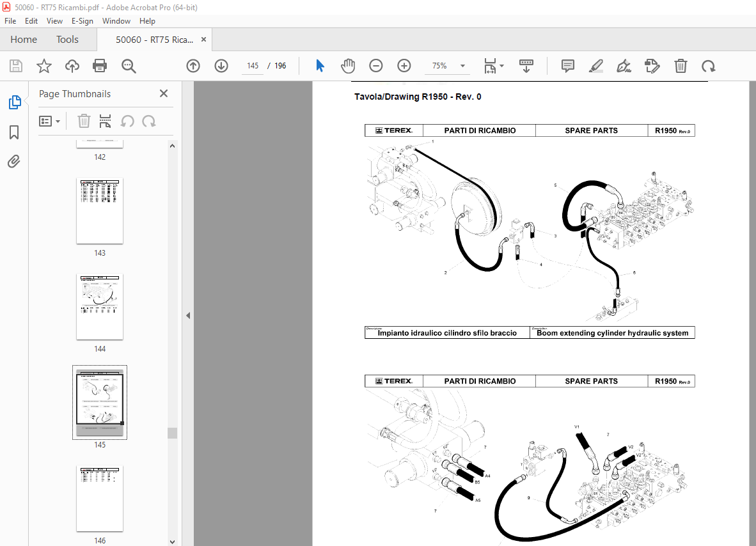Rotate thumbnail page counterclockwise

127,121
